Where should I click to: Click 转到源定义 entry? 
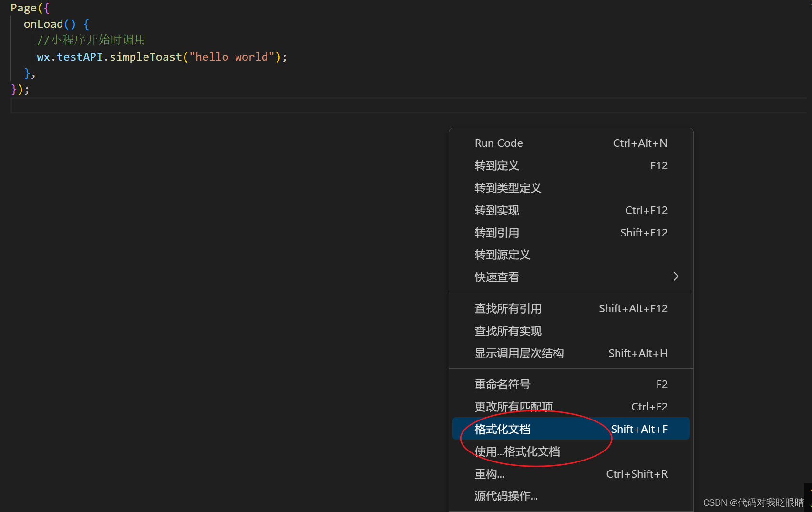(x=571, y=255)
